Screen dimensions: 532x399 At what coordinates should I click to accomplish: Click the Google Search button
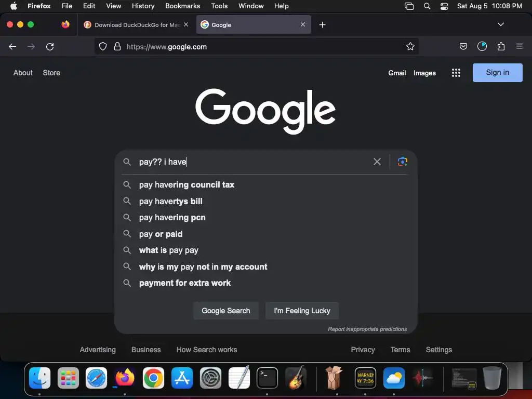226,311
